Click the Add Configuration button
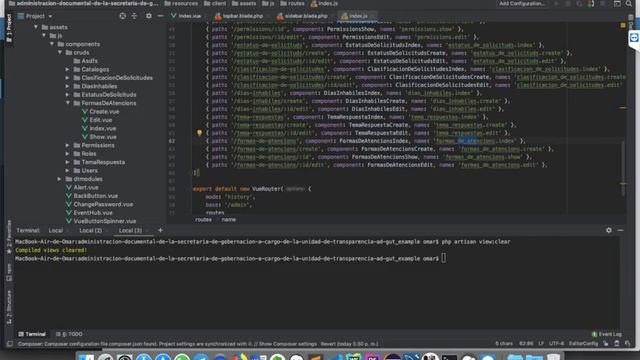The width and height of the screenshot is (640, 360). [x=522, y=4]
